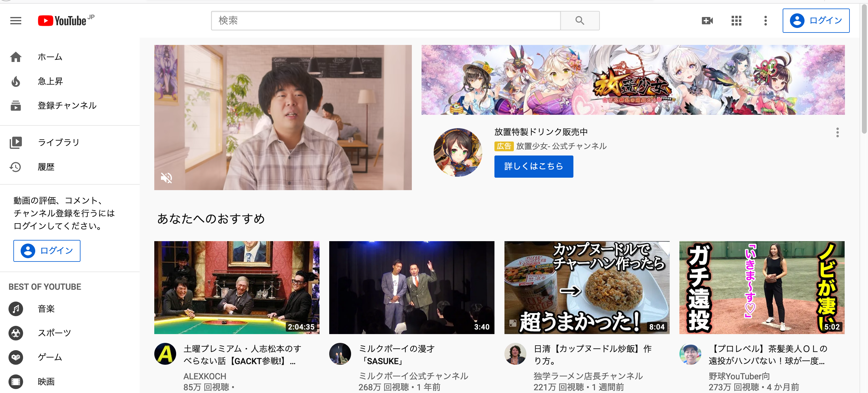The width and height of the screenshot is (868, 393).
Task: Open the ミルクボーイの漫才 SASUKE video thumbnail
Action: (x=412, y=287)
